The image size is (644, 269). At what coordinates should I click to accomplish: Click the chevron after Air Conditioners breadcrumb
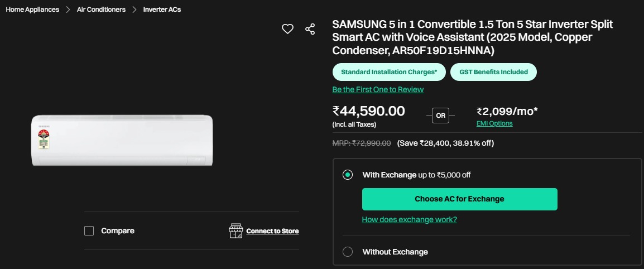[x=134, y=9]
